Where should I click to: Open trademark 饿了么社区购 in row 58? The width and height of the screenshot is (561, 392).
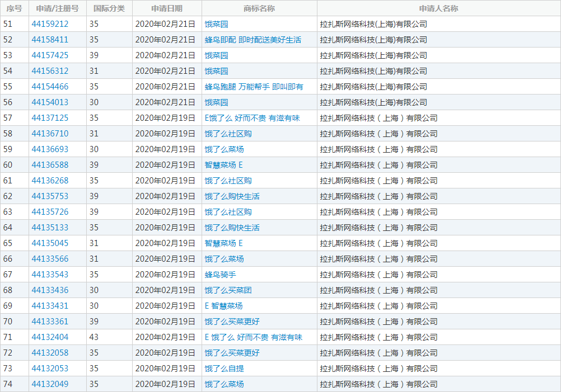point(228,134)
